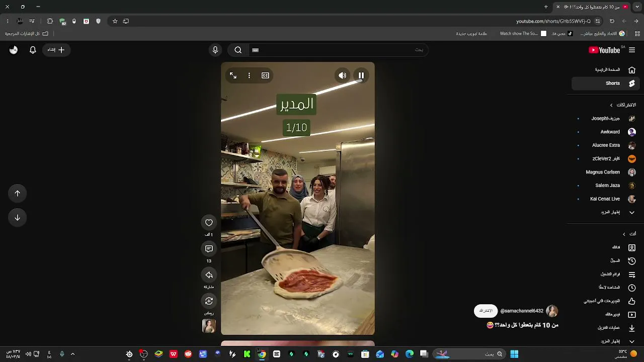Toggle the YouTube hamburger guide menu
Image resolution: width=644 pixels, height=362 pixels.
pyautogui.click(x=632, y=50)
